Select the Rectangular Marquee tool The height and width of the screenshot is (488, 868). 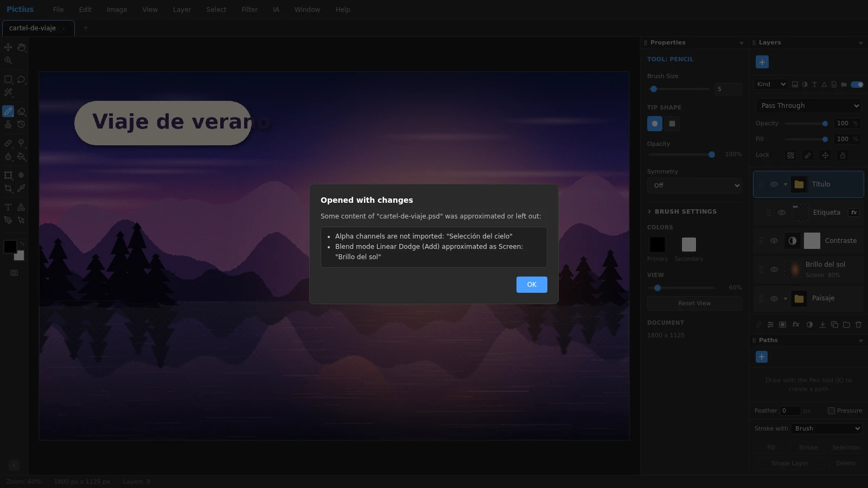8,79
